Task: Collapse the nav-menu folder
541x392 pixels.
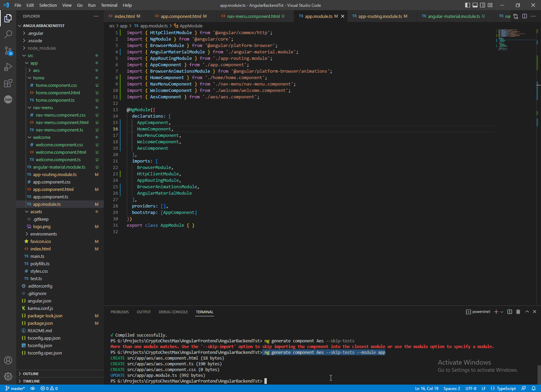Action: (x=43, y=108)
